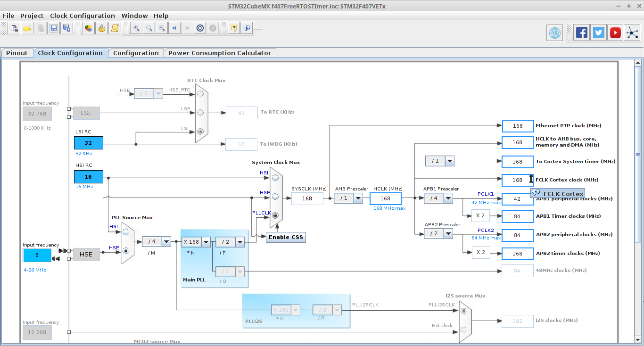Image resolution: width=644 pixels, height=346 pixels.
Task: Click the Help question mark icon
Action: (x=233, y=28)
